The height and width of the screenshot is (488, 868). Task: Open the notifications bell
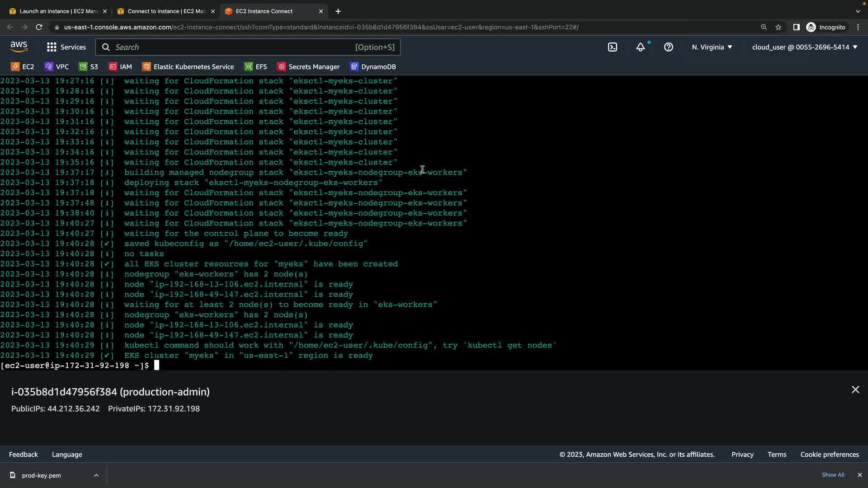641,47
